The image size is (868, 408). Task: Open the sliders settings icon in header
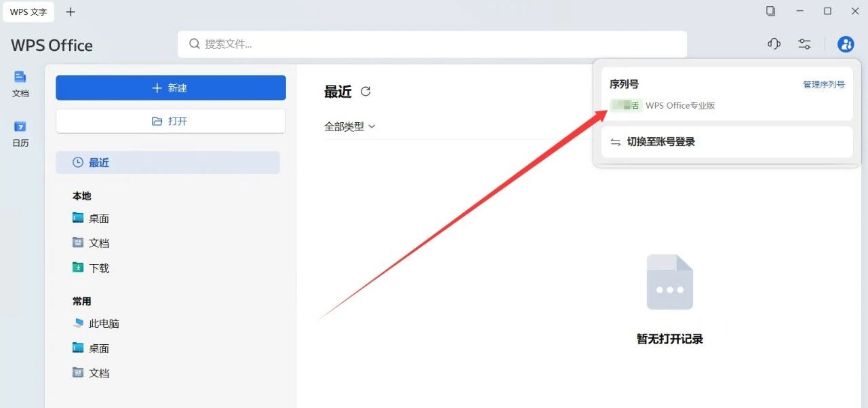pos(804,44)
